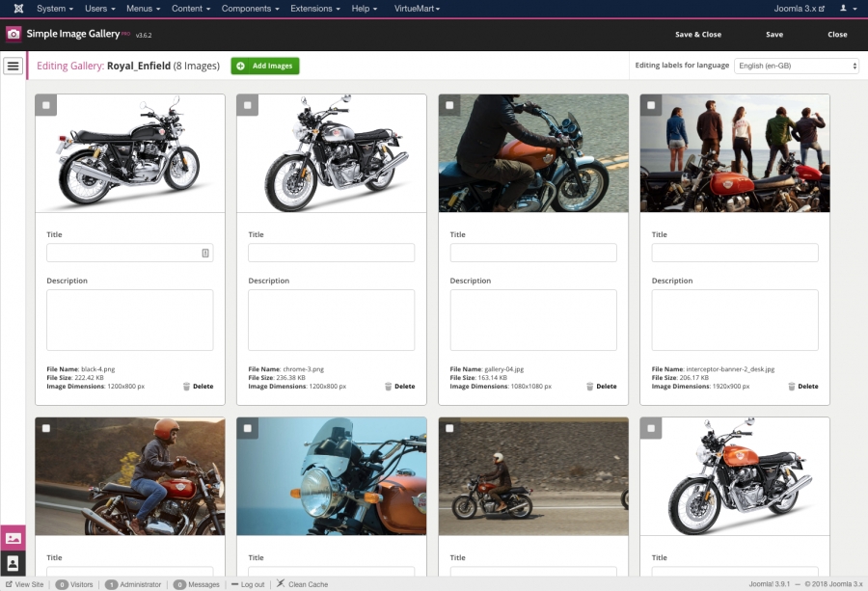
Task: Click Title field for black-4.png
Action: [129, 253]
